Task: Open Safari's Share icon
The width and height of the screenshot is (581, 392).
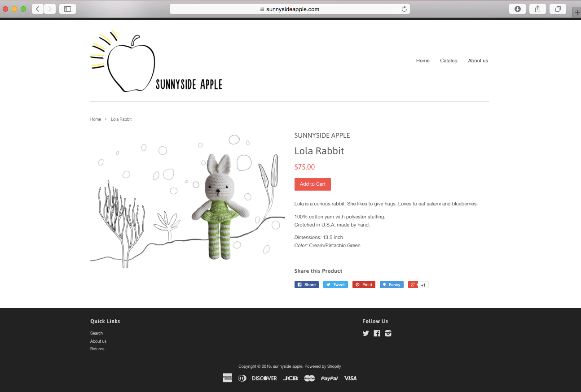Action: click(x=537, y=9)
